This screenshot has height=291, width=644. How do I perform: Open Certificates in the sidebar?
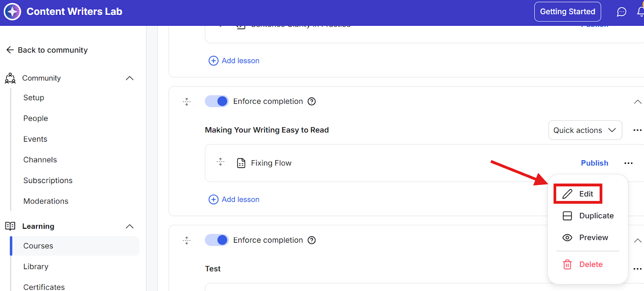(x=44, y=287)
